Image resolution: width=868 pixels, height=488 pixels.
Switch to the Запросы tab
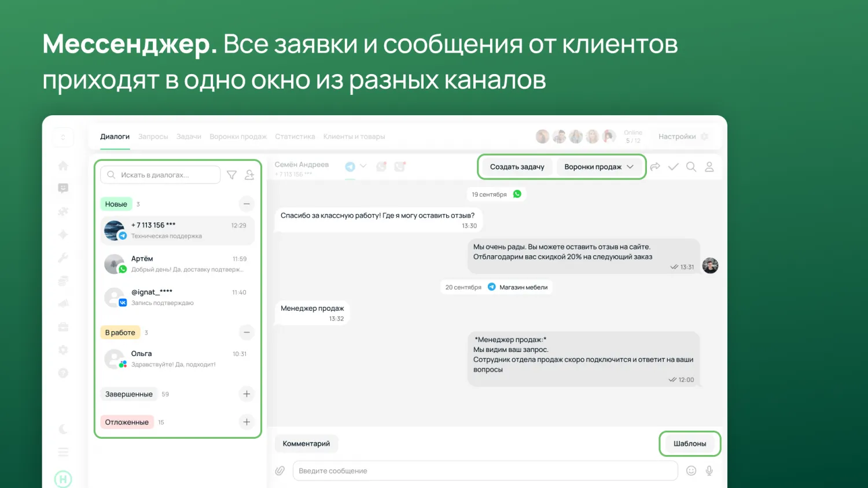coord(153,137)
